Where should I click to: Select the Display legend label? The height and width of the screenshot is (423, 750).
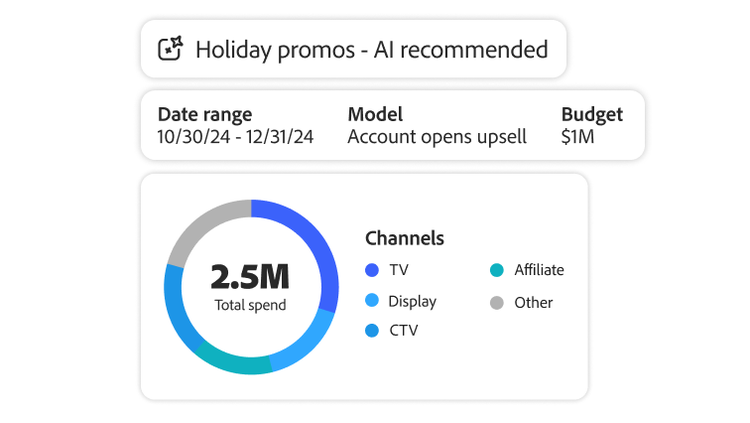[x=412, y=301]
